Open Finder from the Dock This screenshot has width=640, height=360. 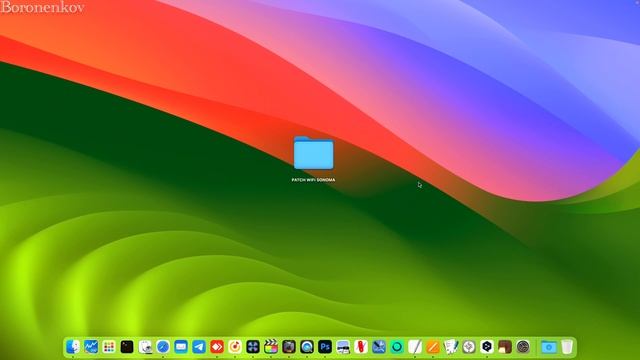73,347
